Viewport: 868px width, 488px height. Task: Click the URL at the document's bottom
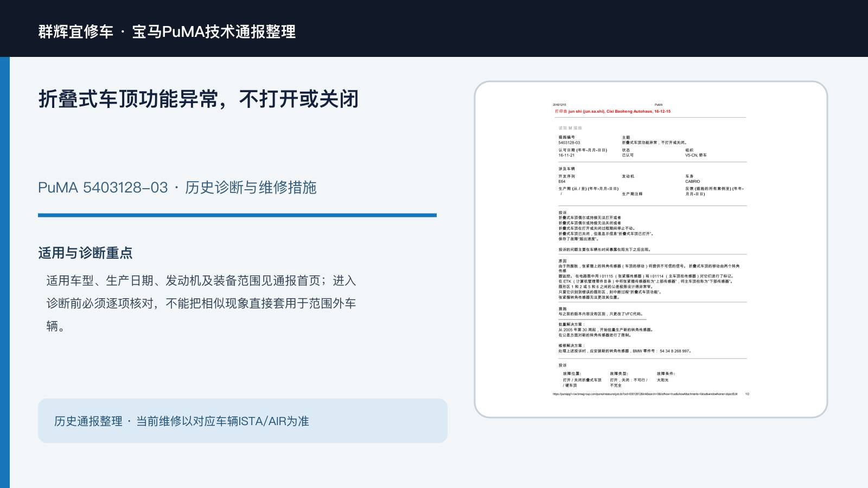(645, 394)
